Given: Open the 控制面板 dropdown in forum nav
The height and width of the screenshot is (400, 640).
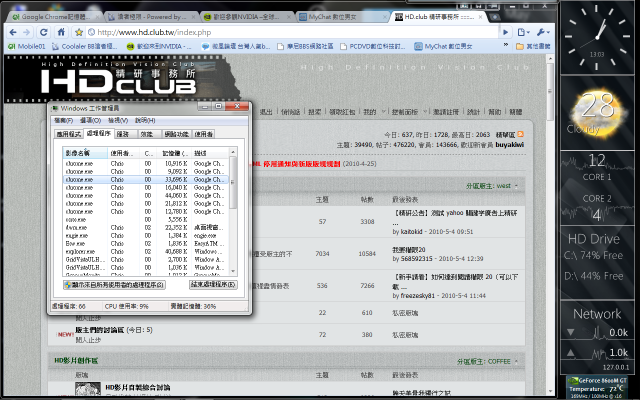Looking at the screenshot, I should pos(409,112).
